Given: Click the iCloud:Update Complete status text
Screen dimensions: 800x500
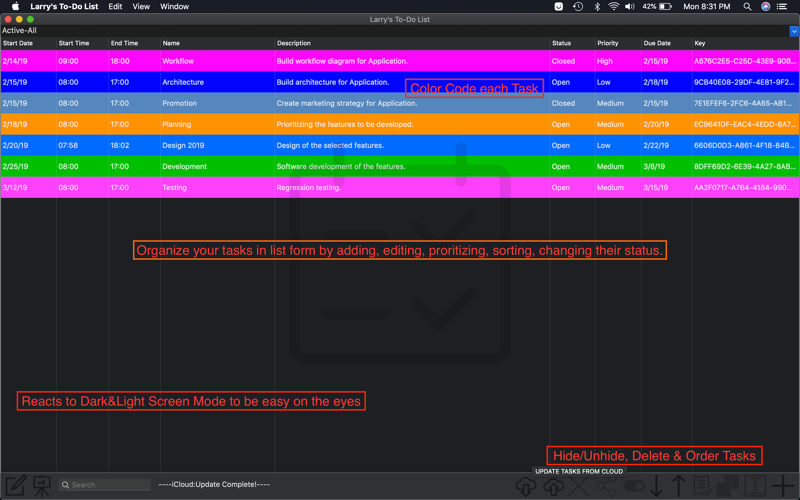Looking at the screenshot, I should [214, 485].
